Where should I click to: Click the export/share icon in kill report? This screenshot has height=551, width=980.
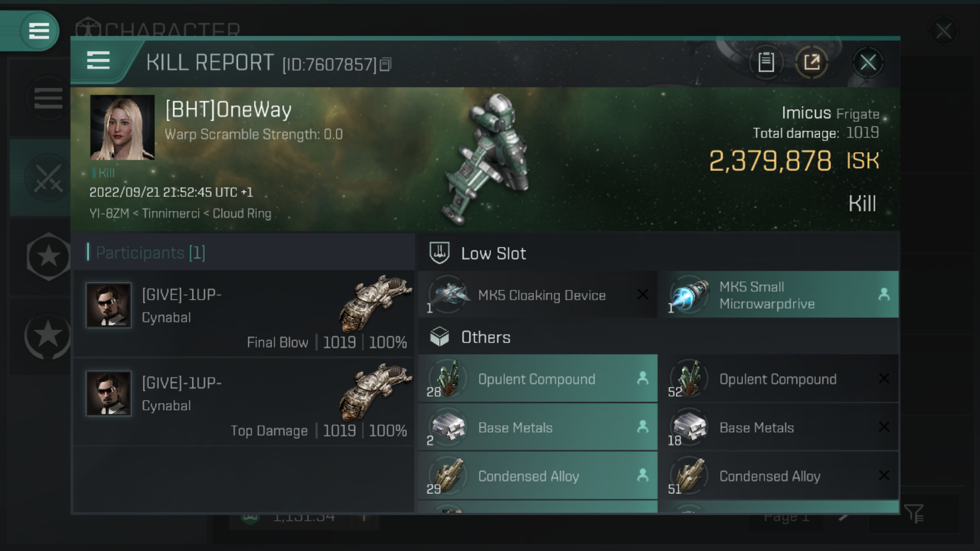(812, 62)
